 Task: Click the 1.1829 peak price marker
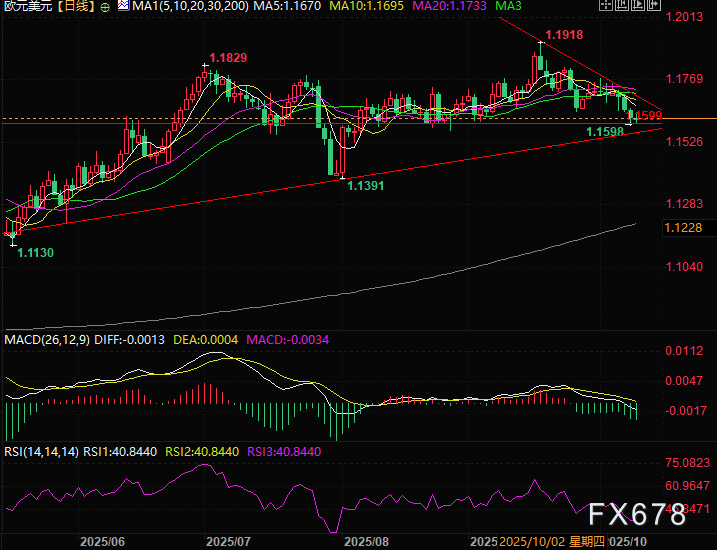(228, 60)
